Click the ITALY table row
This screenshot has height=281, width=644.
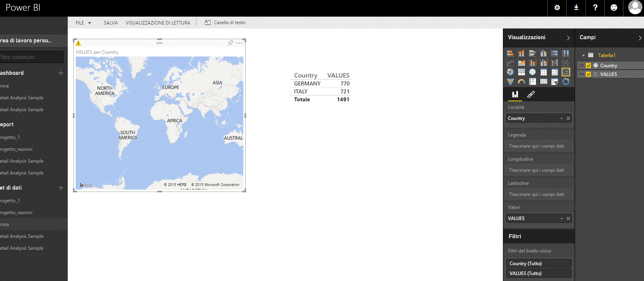tap(321, 91)
